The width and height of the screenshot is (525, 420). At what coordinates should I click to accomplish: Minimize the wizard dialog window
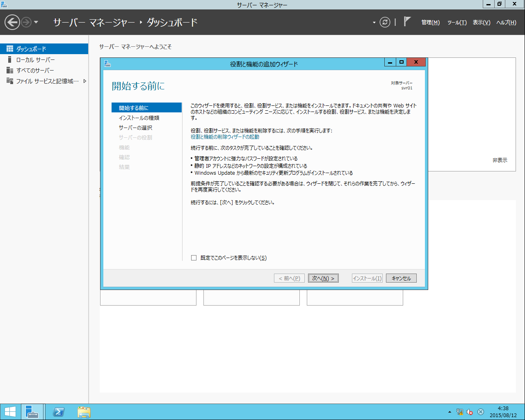tap(390, 62)
